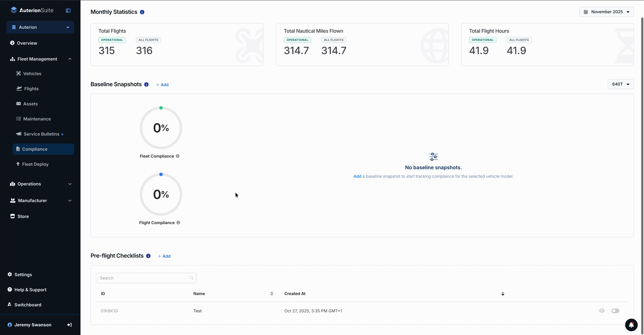Collapse the sidebar panel icon
The image size is (644, 335).
(68, 11)
